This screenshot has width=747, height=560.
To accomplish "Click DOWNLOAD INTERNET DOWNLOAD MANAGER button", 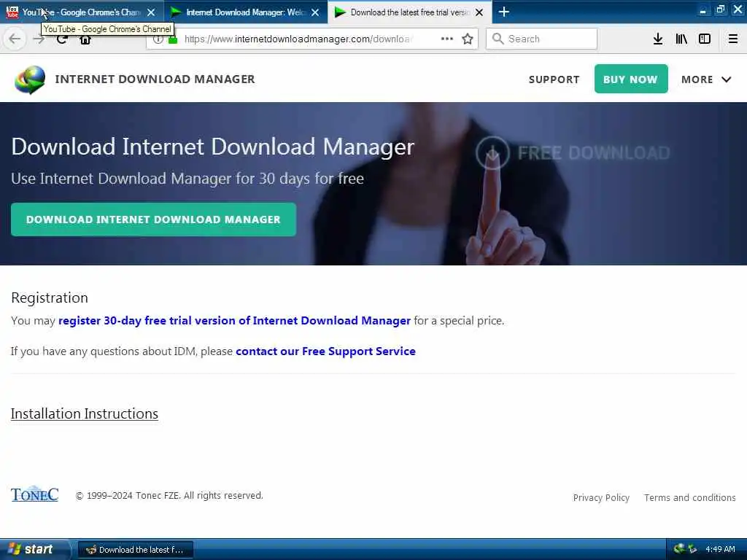I will 153,219.
